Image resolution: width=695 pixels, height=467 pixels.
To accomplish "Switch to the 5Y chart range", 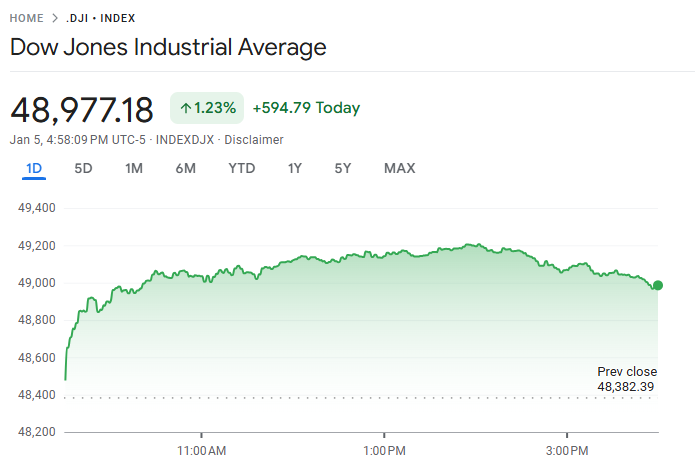I will pos(343,169).
